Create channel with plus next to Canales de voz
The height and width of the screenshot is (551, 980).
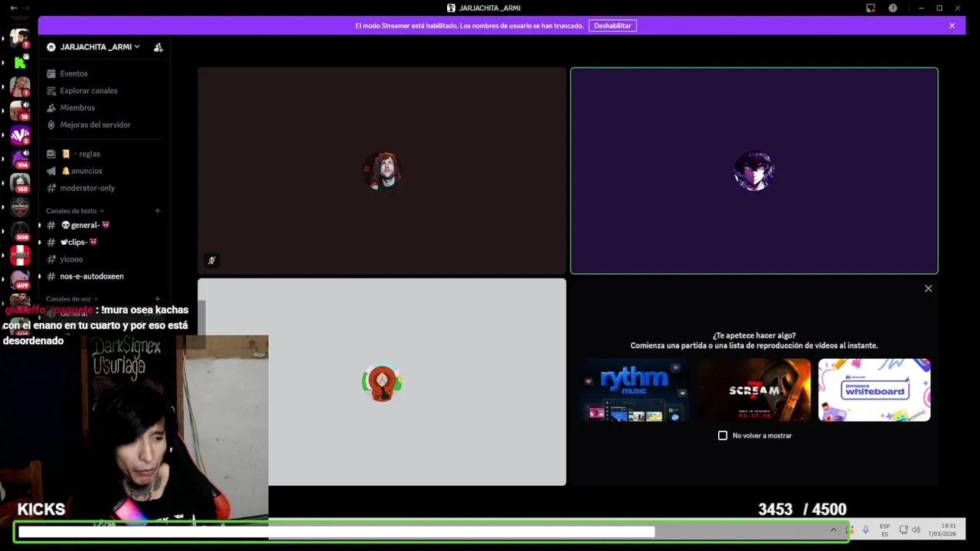(x=158, y=299)
